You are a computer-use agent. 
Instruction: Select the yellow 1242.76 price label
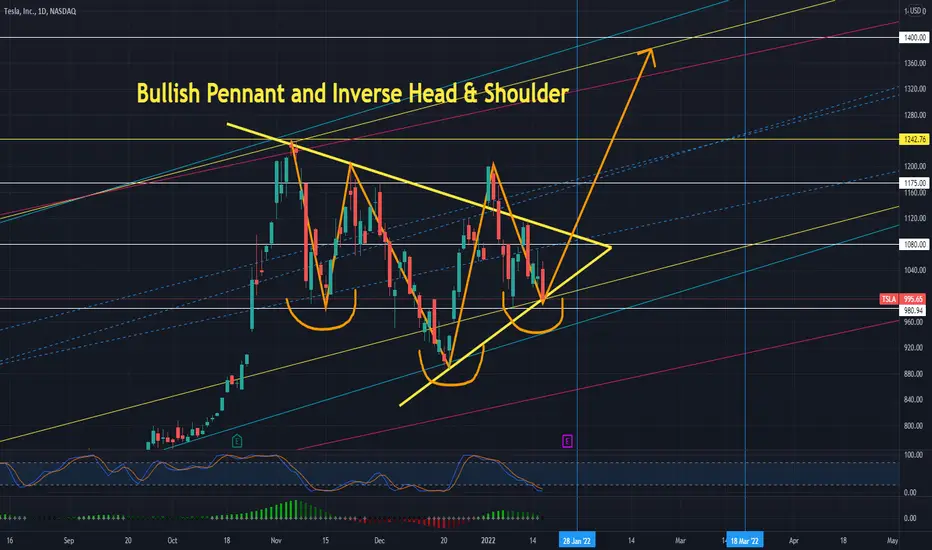point(915,139)
